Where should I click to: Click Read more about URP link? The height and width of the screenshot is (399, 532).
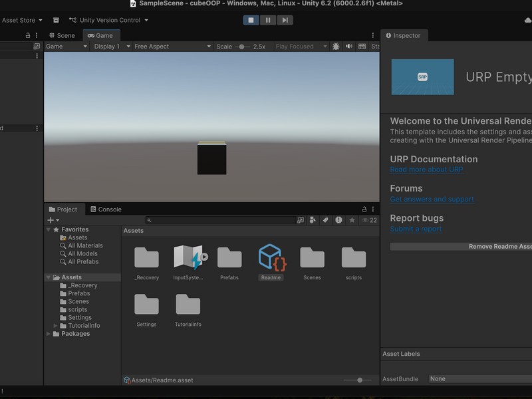pos(426,170)
